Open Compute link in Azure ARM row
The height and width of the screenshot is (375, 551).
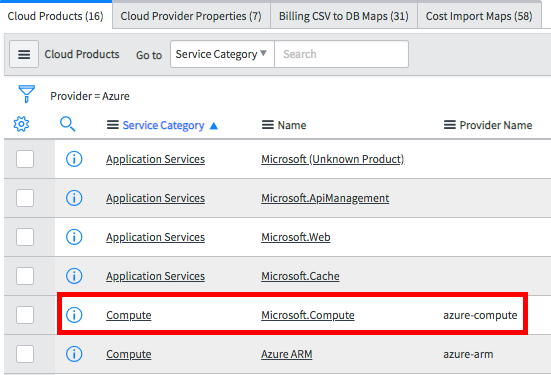(129, 354)
